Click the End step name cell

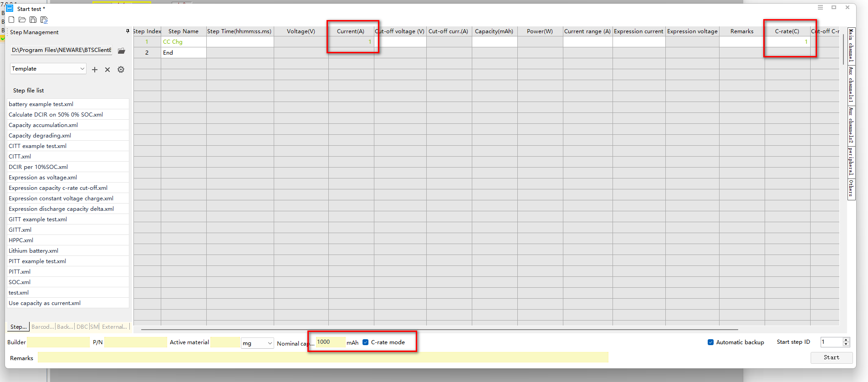tap(184, 53)
